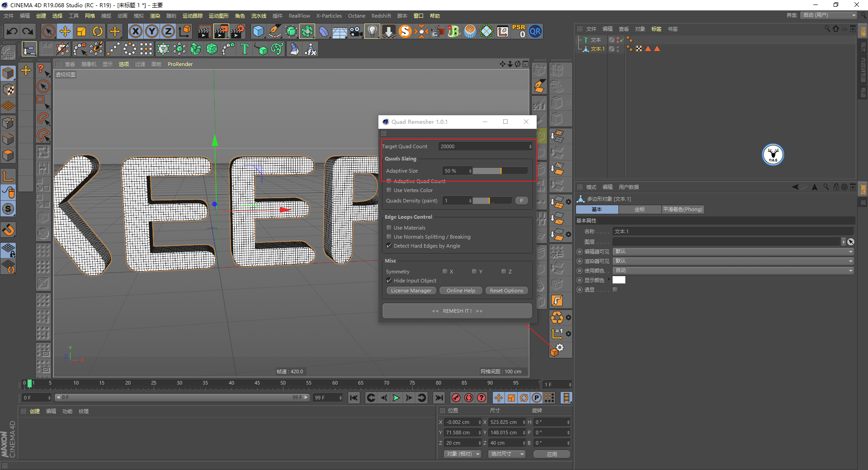The image size is (868, 470).
Task: Switch to Model mode in left palette
Action: 8,73
